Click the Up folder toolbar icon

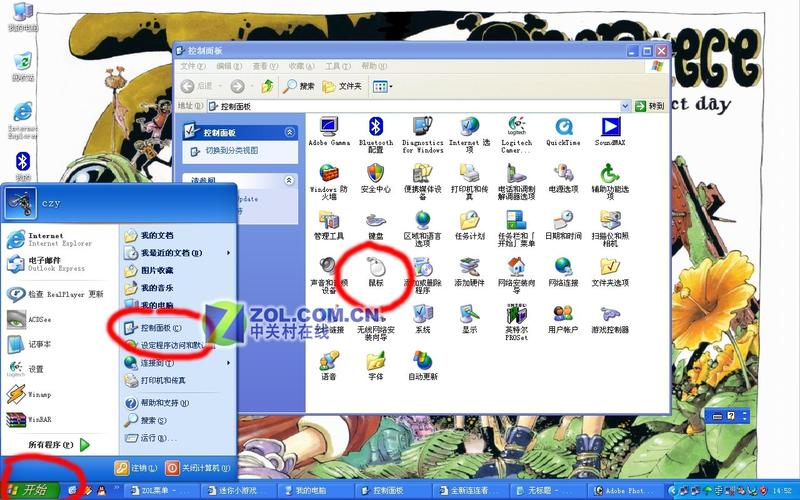point(267,86)
